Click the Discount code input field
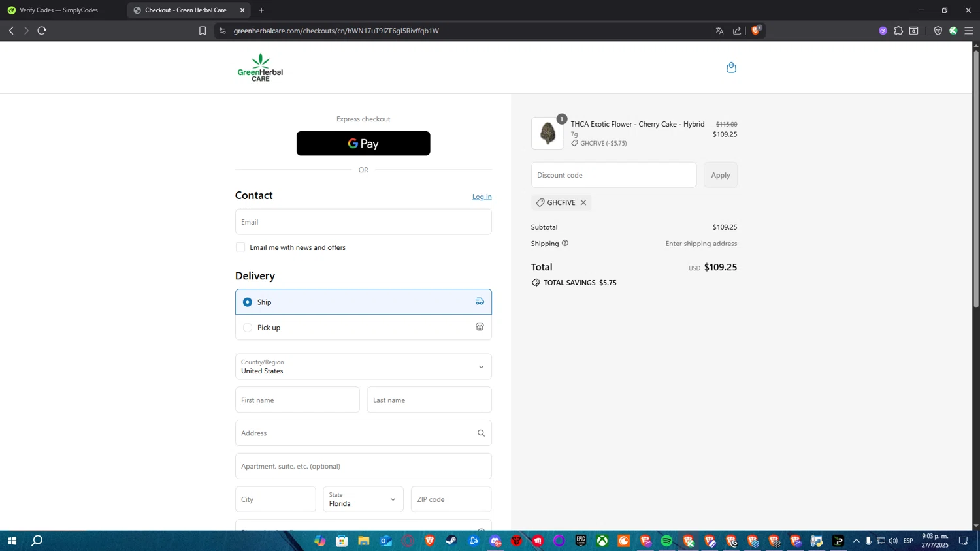The height and width of the screenshot is (551, 980). tap(613, 175)
